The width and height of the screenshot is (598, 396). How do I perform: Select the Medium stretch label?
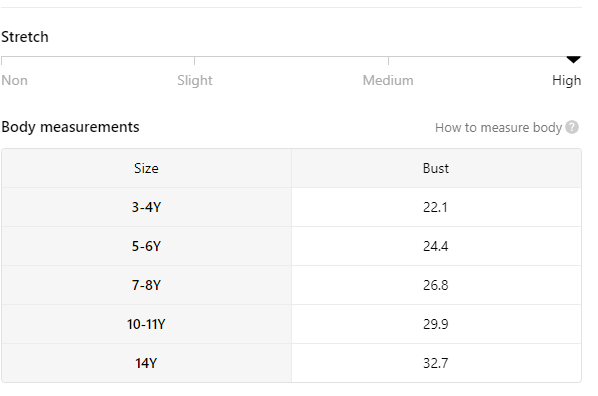[388, 80]
